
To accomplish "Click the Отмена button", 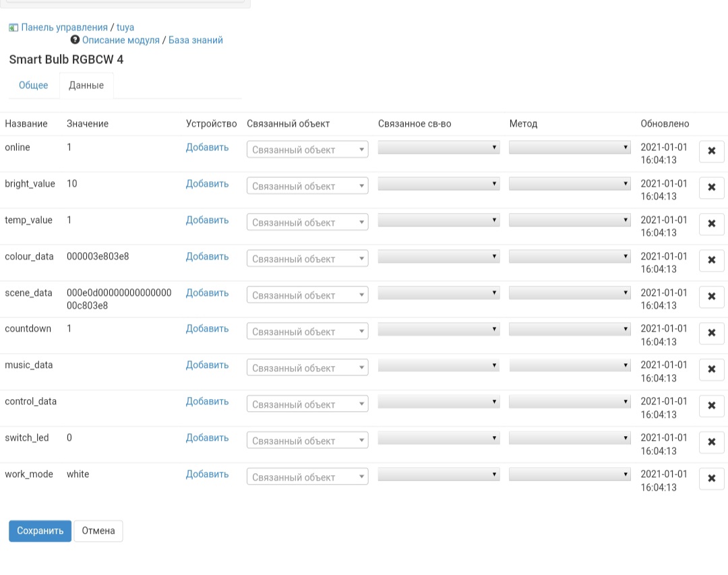I will click(x=98, y=531).
